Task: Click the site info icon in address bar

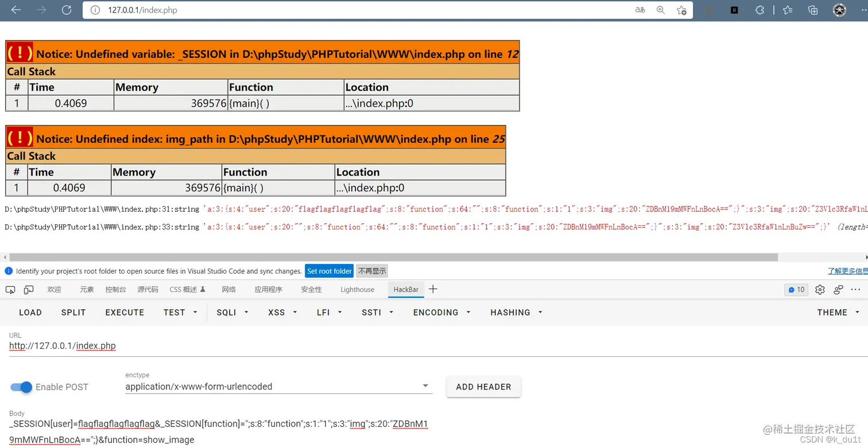Action: [x=96, y=10]
